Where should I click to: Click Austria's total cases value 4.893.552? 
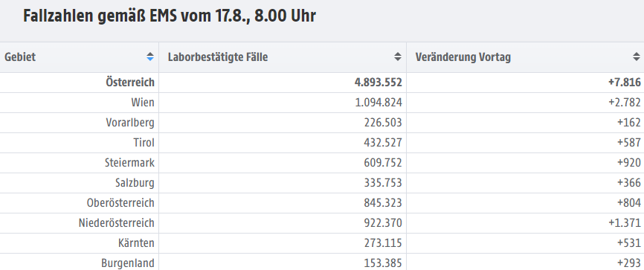(379, 83)
